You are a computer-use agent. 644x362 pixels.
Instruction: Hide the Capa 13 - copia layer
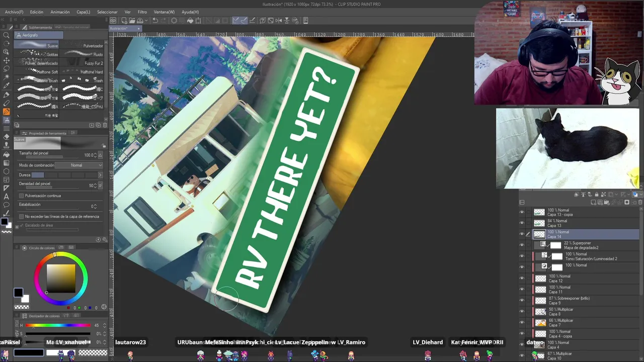click(x=522, y=212)
